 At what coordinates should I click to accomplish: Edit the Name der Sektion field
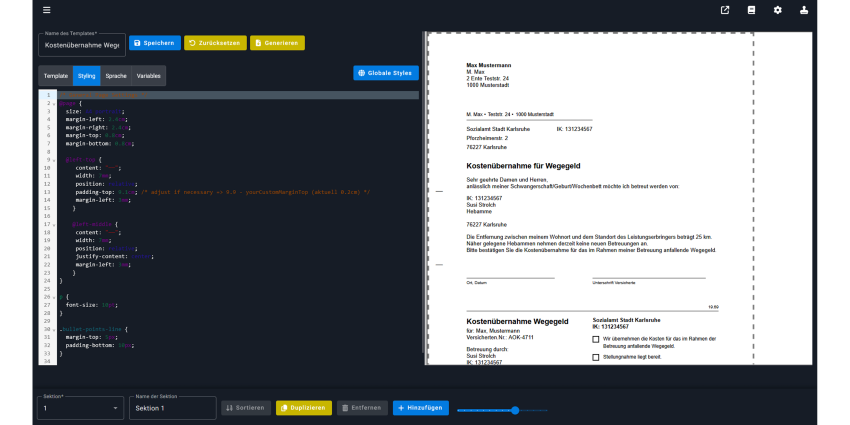(172, 408)
